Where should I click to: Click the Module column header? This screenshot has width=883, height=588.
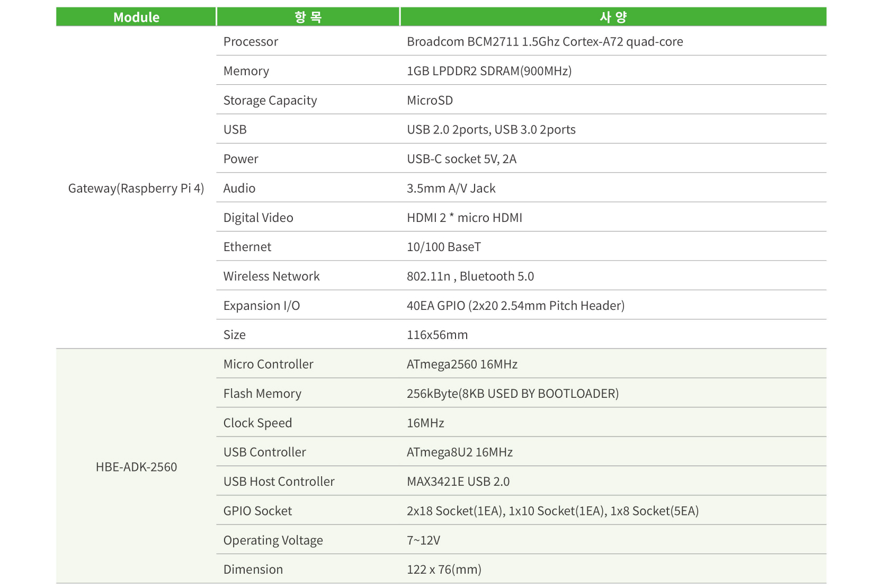136,17
